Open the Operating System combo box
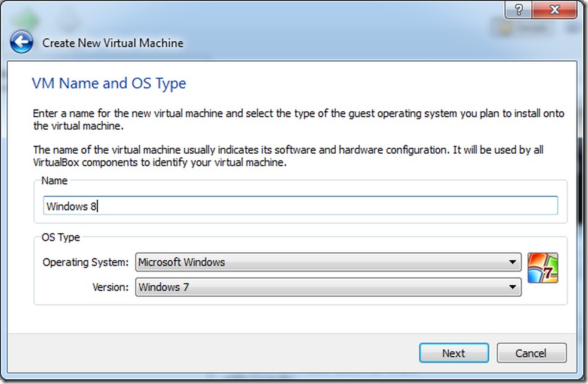588x384 pixels. point(327,262)
